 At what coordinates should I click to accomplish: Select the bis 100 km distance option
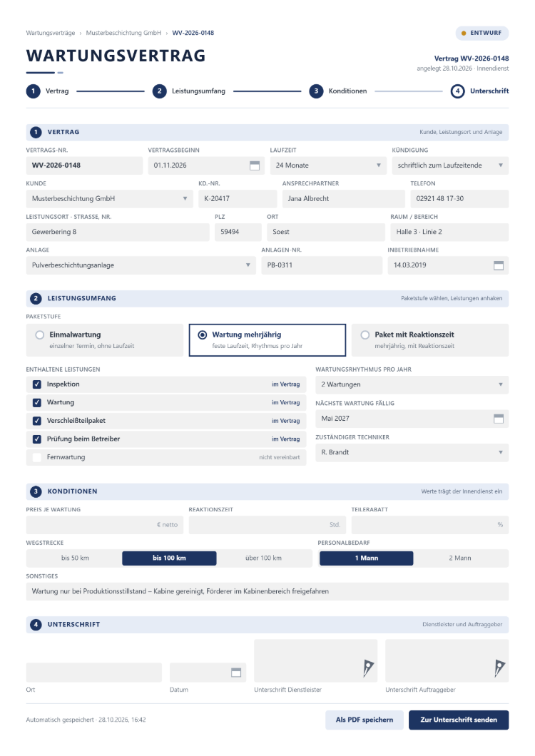tap(169, 558)
